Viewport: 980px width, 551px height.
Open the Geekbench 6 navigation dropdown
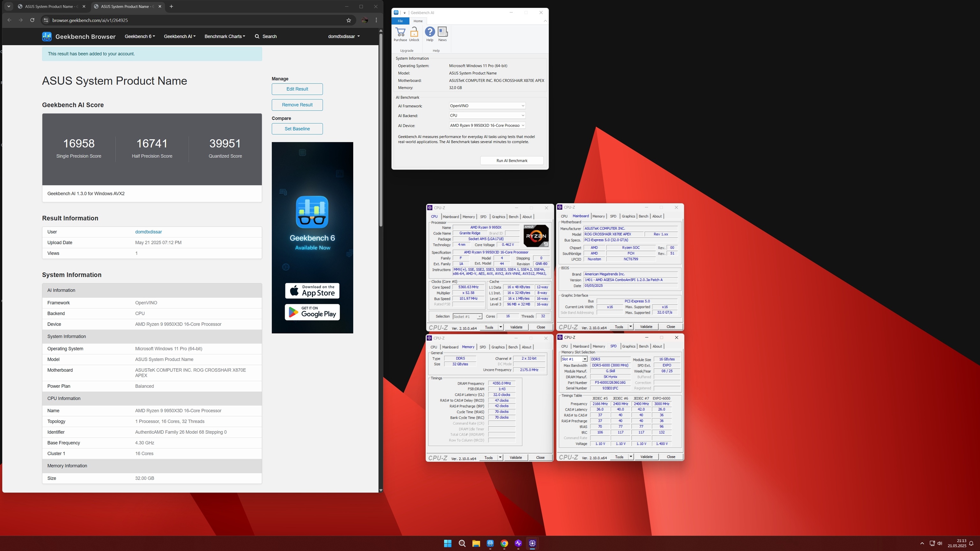(140, 36)
